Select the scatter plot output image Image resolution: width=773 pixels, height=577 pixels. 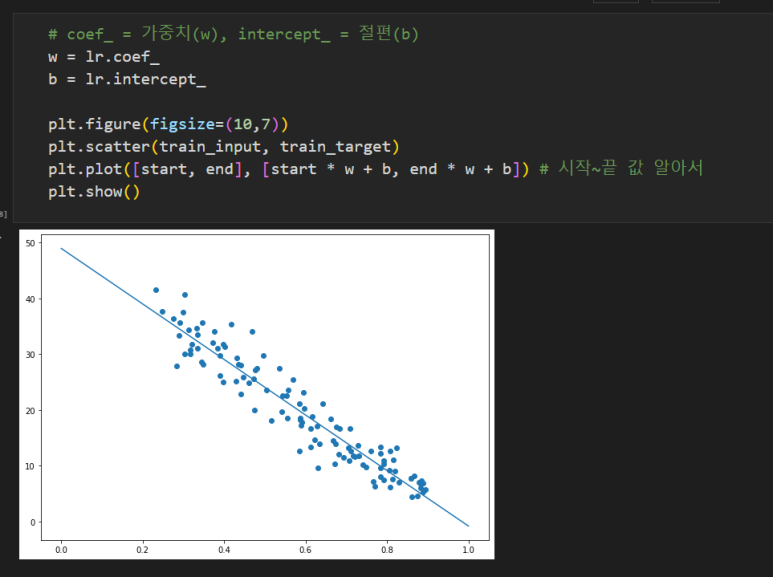coord(256,394)
